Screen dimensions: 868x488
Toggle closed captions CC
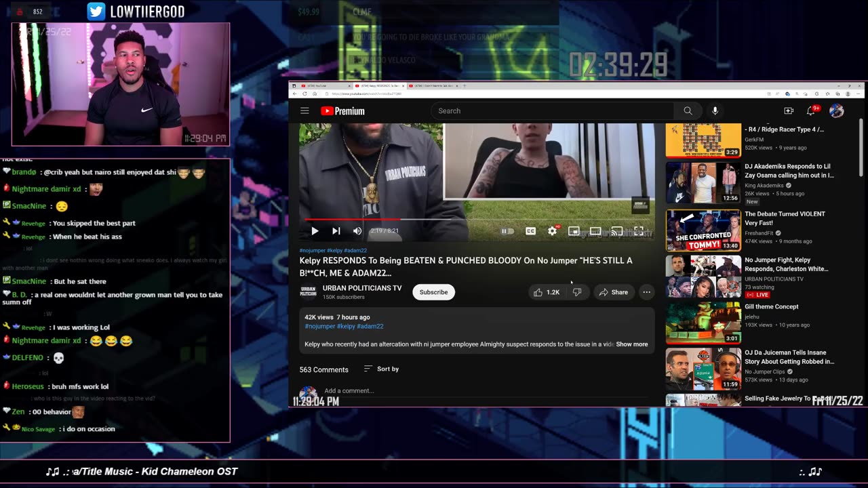pos(530,231)
